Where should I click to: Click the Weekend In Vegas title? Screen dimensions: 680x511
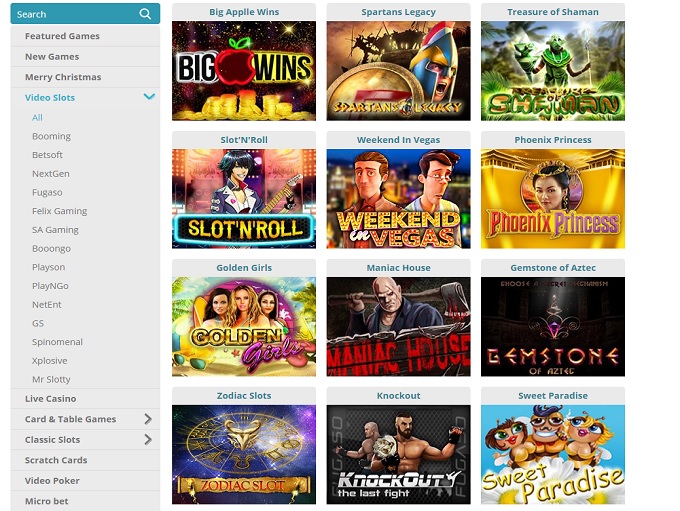[399, 140]
